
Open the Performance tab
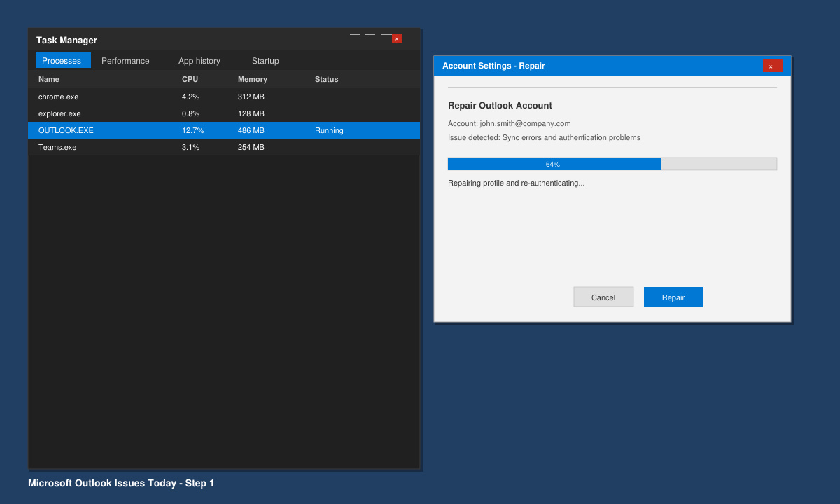(125, 61)
